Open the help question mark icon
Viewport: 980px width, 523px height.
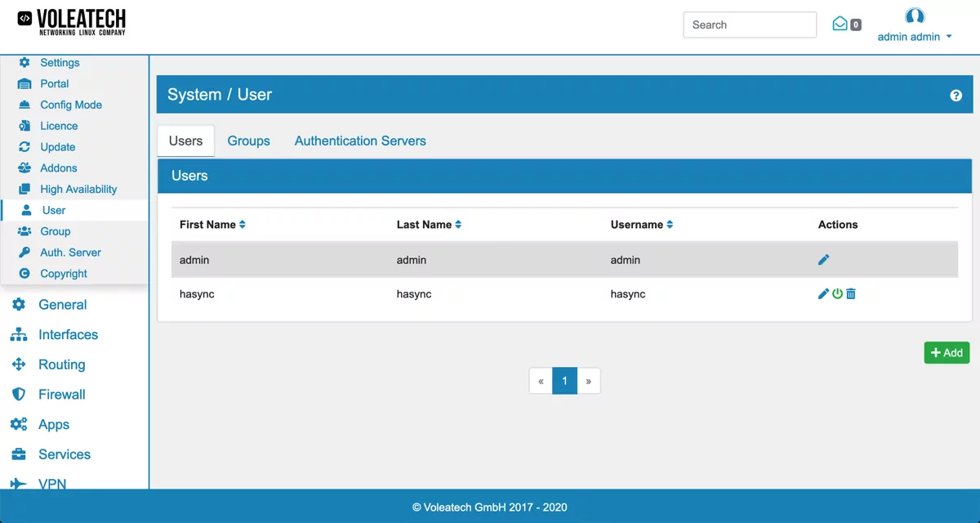[955, 95]
